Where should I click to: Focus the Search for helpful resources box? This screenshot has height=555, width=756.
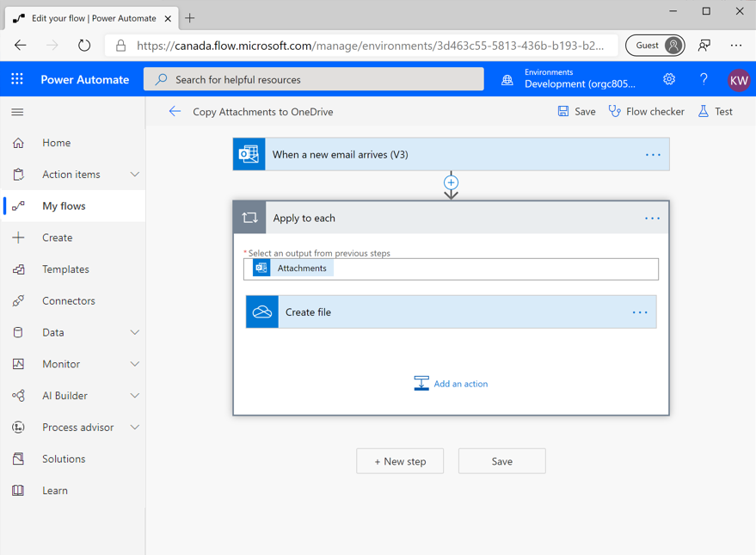click(x=314, y=79)
